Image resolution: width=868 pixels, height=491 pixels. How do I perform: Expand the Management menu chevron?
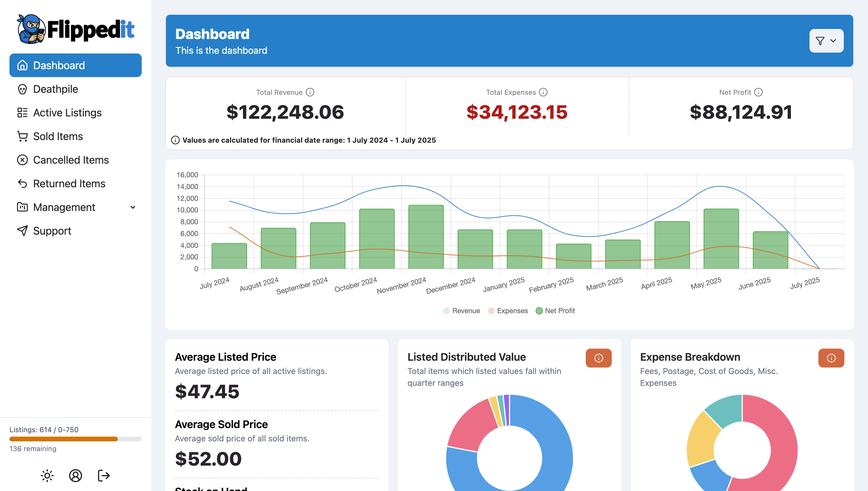133,207
